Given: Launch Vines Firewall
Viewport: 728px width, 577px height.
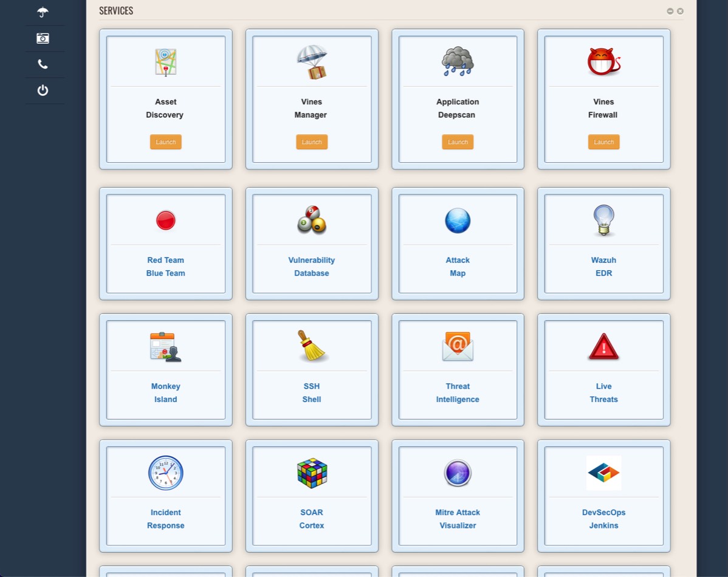Looking at the screenshot, I should click(x=603, y=142).
